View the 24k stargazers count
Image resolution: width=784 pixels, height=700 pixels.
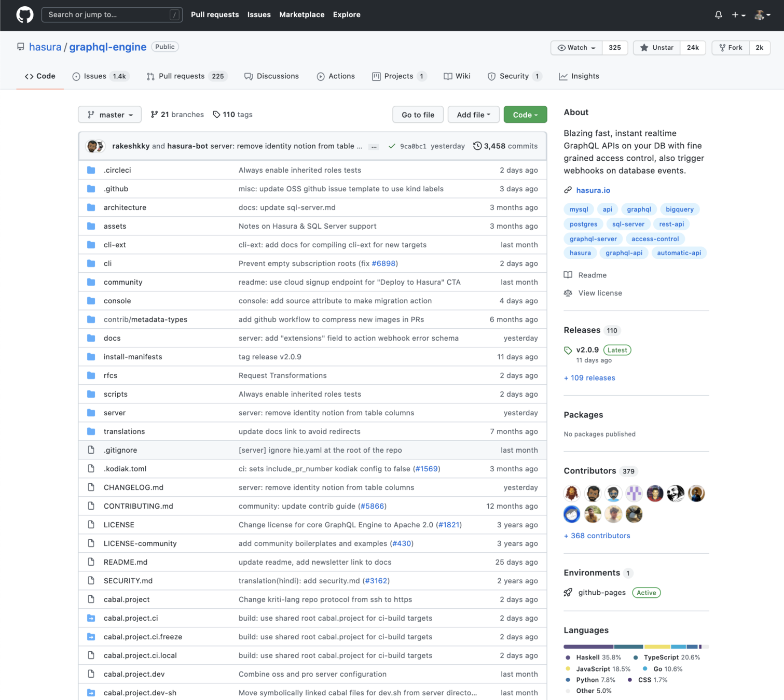(693, 48)
